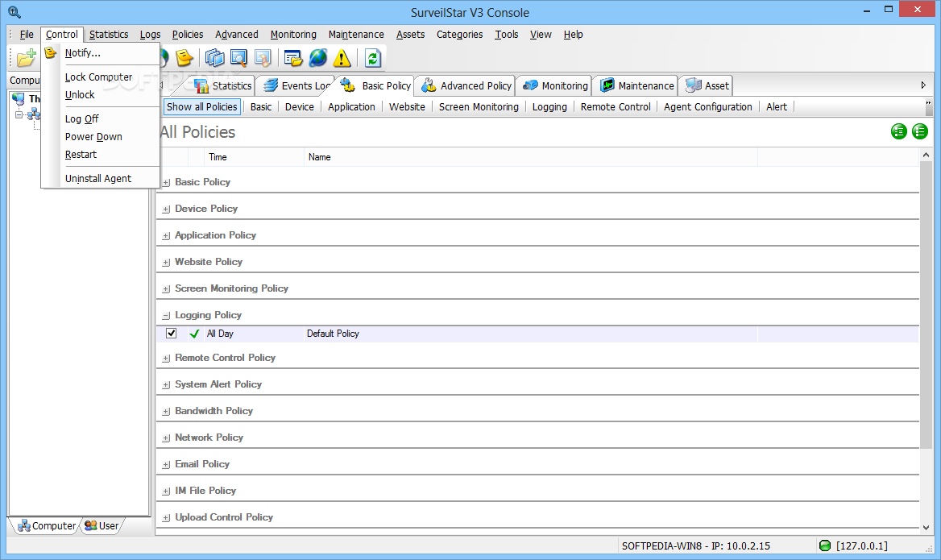Switch to the Monitoring tab
Image resolution: width=941 pixels, height=560 pixels.
tap(555, 86)
